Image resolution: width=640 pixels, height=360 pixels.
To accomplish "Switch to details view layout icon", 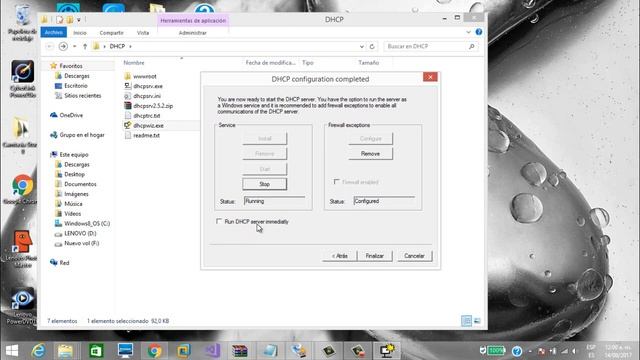I will pyautogui.click(x=467, y=321).
